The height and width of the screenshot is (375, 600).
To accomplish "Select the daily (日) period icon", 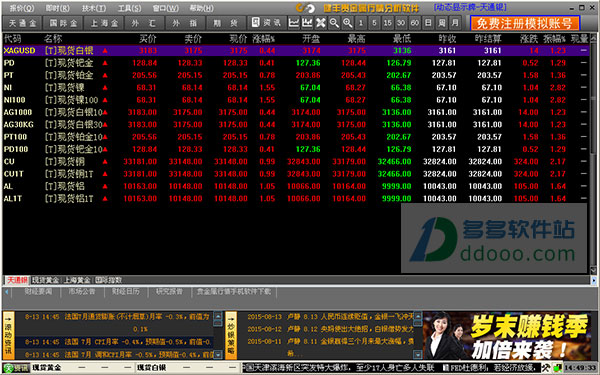I will pyautogui.click(x=428, y=23).
